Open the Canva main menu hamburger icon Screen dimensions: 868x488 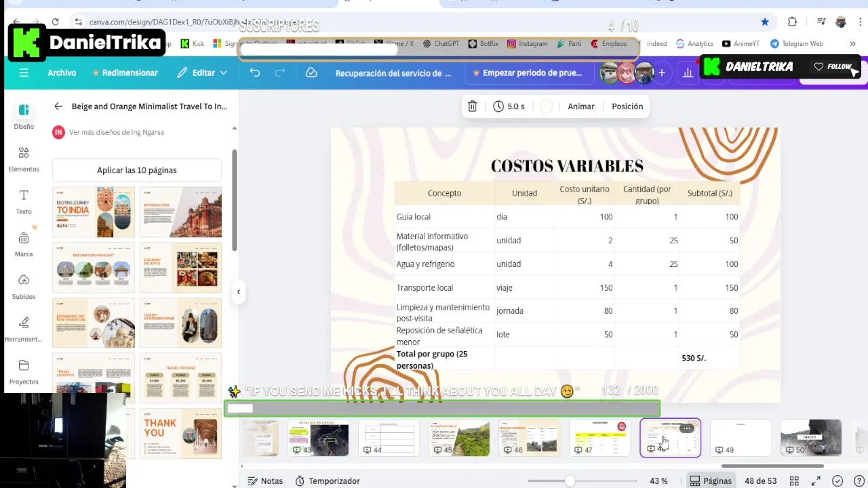[x=24, y=73]
